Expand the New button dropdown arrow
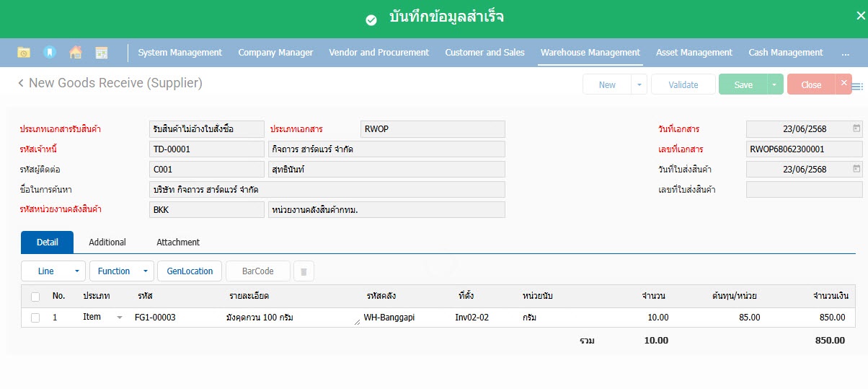 coord(639,84)
